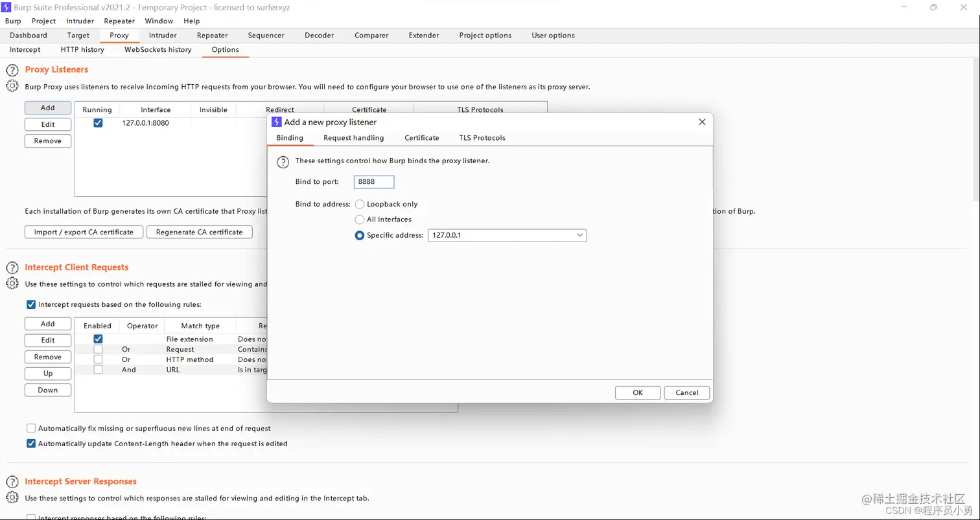Click Add button under Proxy Listeners

[48, 107]
